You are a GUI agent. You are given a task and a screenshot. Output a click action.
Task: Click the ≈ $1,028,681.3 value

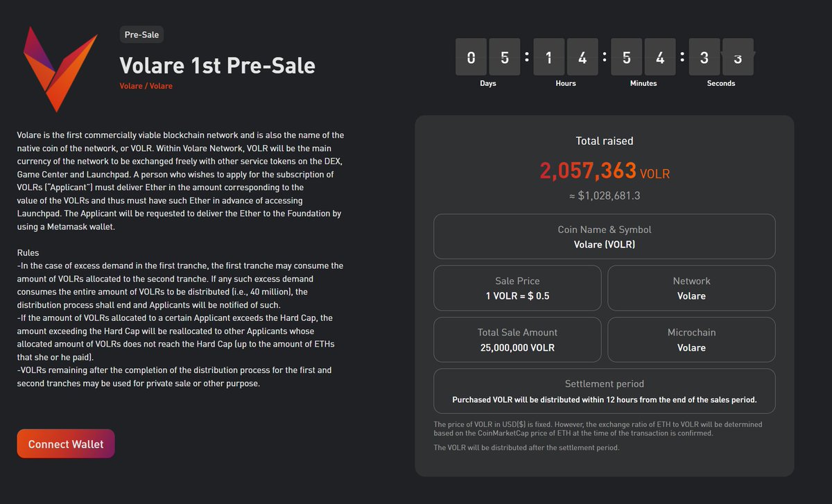[605, 196]
